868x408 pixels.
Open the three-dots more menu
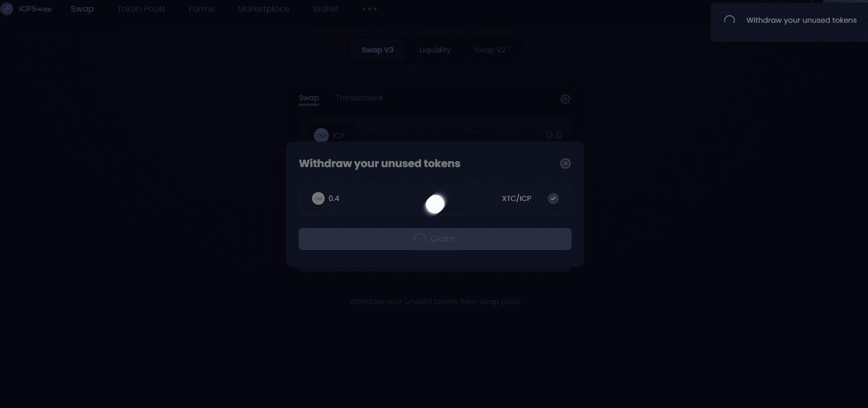[370, 9]
